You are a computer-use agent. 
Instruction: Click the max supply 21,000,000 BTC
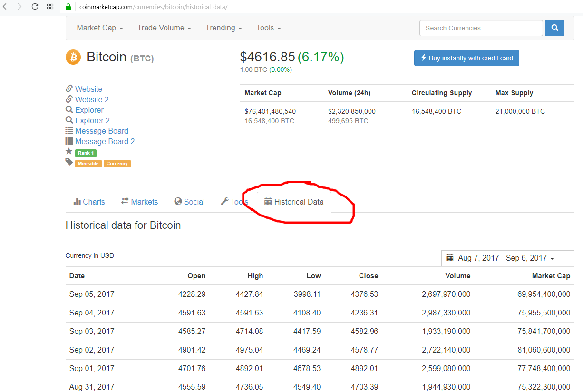520,111
